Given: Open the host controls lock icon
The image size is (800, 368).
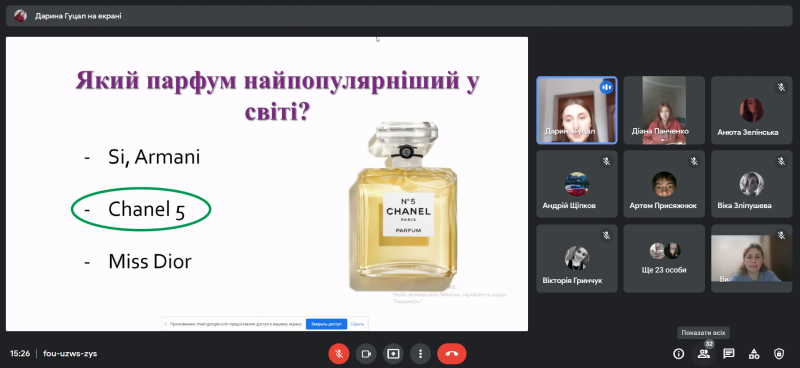Looking at the screenshot, I should tap(779, 354).
